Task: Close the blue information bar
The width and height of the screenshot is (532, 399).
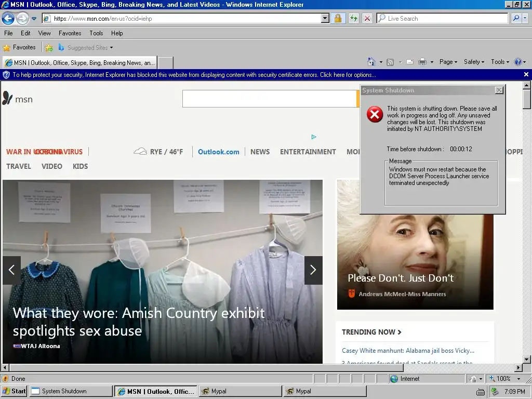Action: (x=526, y=74)
